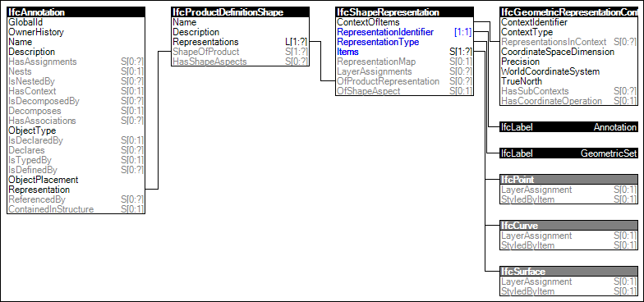Image resolution: width=644 pixels, height=302 pixels.
Task: Select the IfcAnnotation entity header
Action: (76, 12)
